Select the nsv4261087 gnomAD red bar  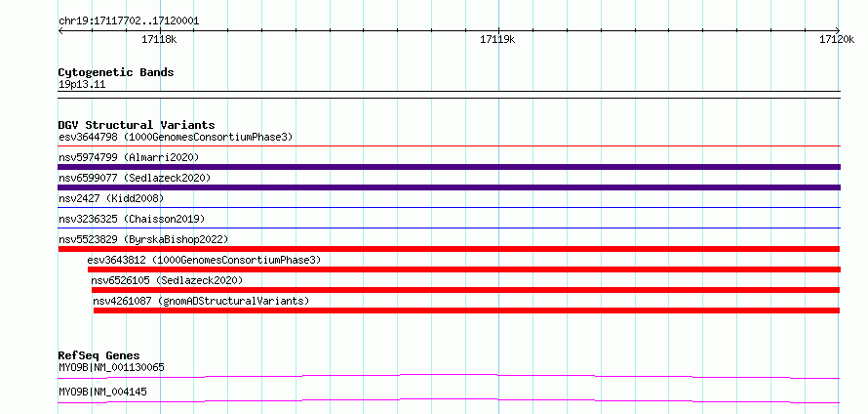(466, 310)
